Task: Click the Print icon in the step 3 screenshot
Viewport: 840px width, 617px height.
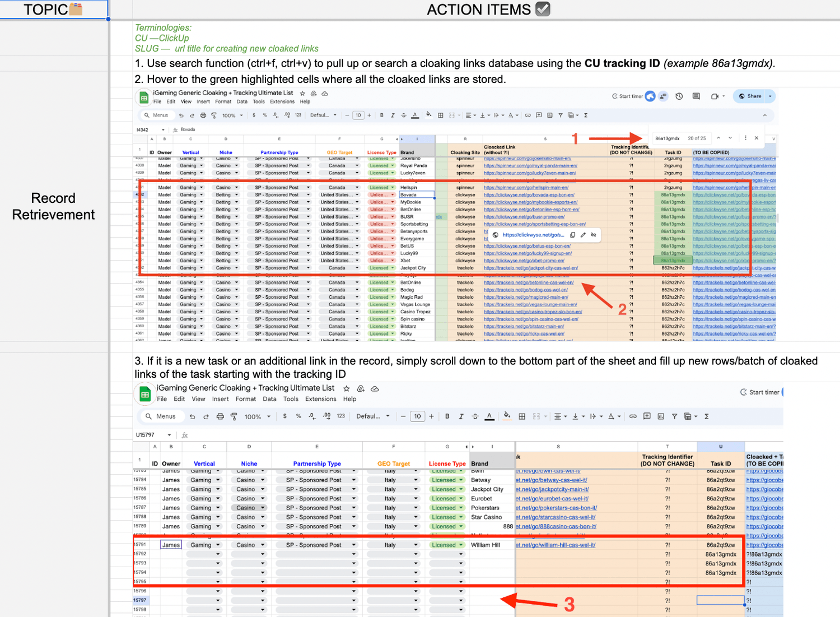Action: pos(220,416)
